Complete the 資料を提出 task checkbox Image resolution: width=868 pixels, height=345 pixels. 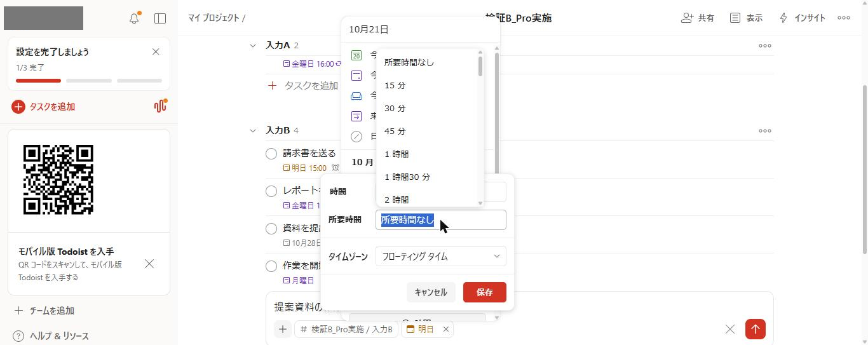pyautogui.click(x=271, y=228)
